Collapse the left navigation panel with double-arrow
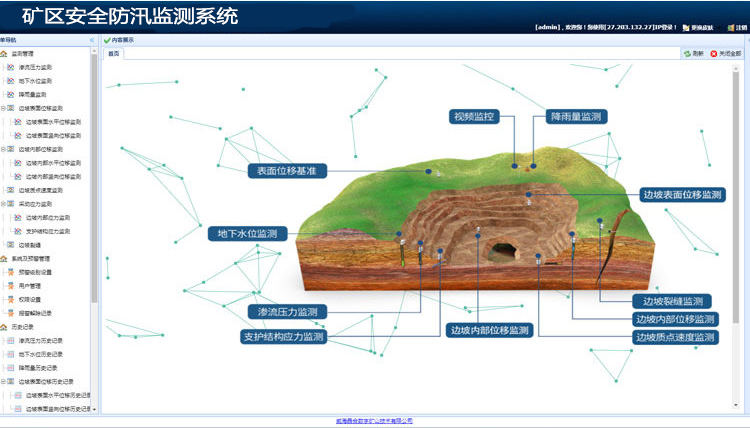750x428 pixels. (x=92, y=40)
